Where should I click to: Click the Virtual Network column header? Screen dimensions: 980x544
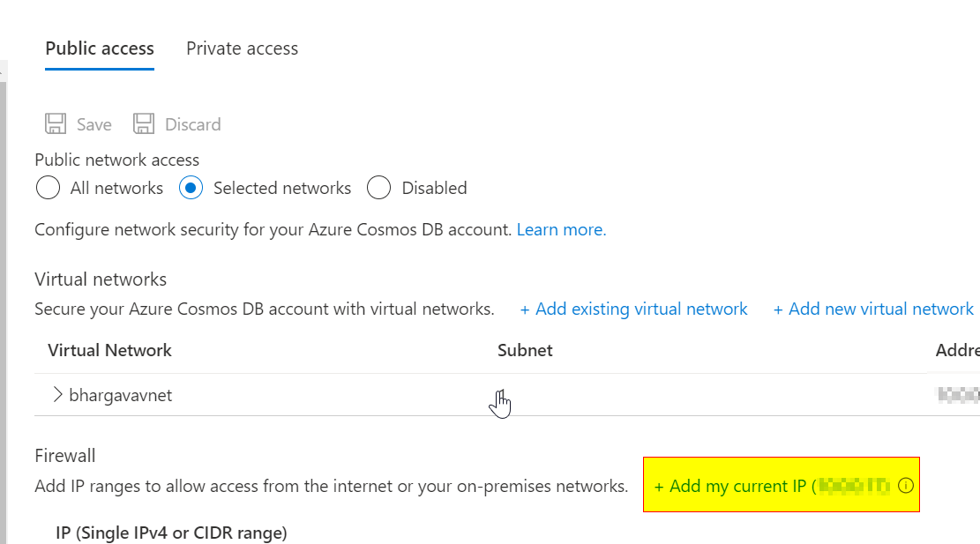(109, 350)
